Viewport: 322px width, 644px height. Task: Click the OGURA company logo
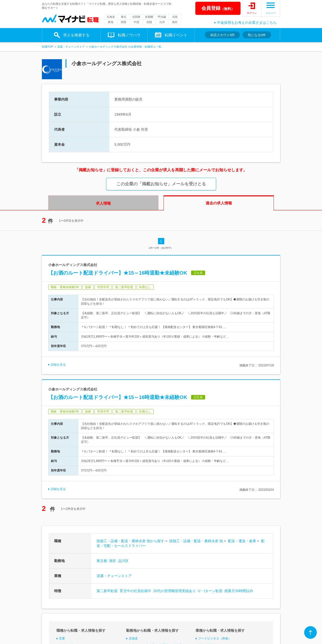click(52, 69)
